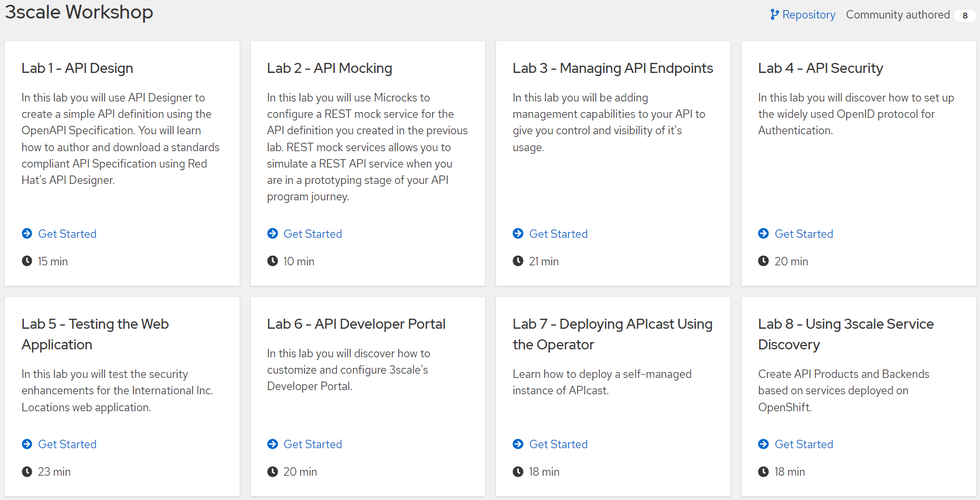This screenshot has height=500, width=980.
Task: Click the arrow icon on Lab 5 Get Started
Action: 27,444
